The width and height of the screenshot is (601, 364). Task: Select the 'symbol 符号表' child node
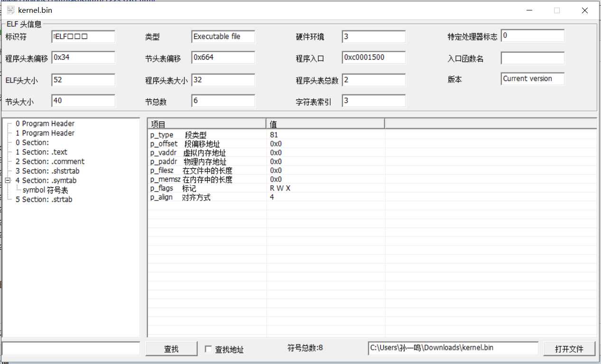(45, 190)
